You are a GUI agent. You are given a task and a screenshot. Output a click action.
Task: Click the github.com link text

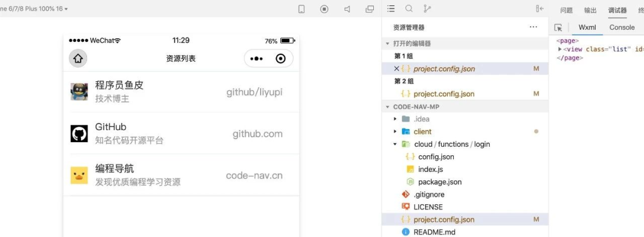(x=258, y=134)
